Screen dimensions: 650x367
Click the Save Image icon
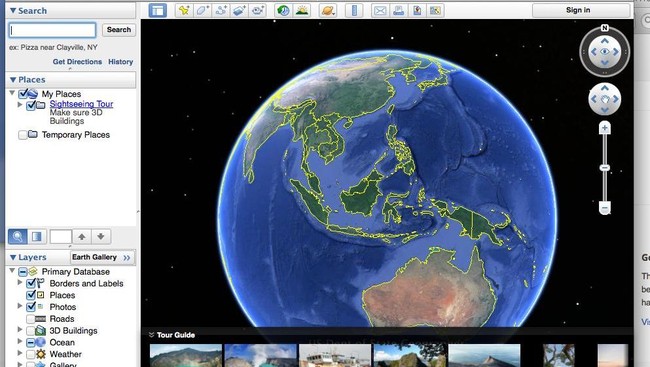(x=417, y=10)
